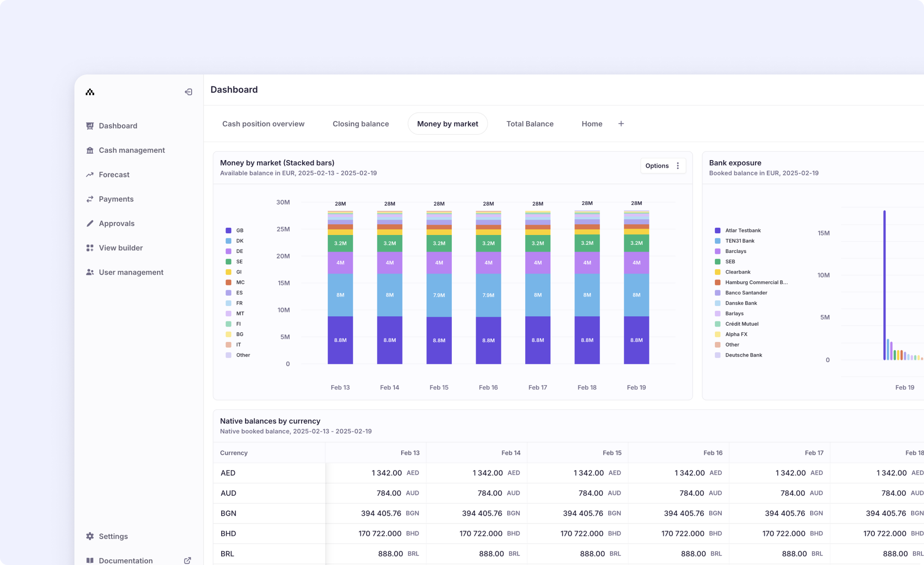Viewport: 924px width, 565px height.
Task: Toggle the FR legend entry
Action: (x=234, y=303)
